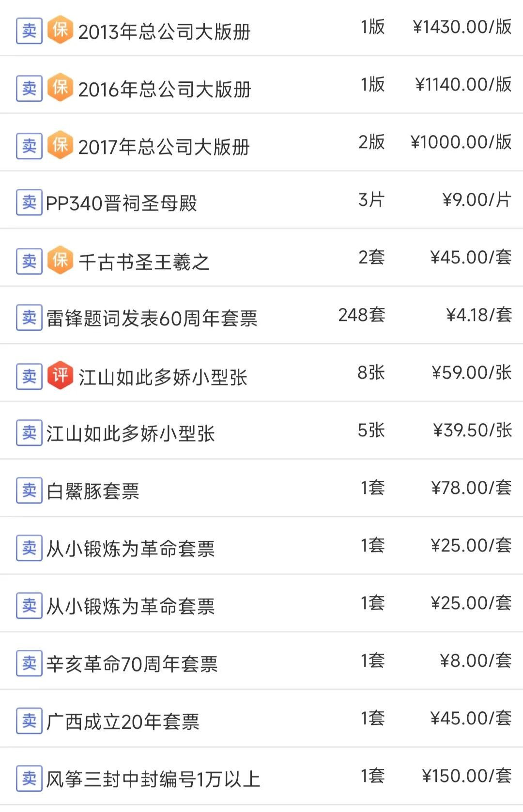
Task: Click the 保 badge on 2016年总公司大版册
Action: coord(60,88)
